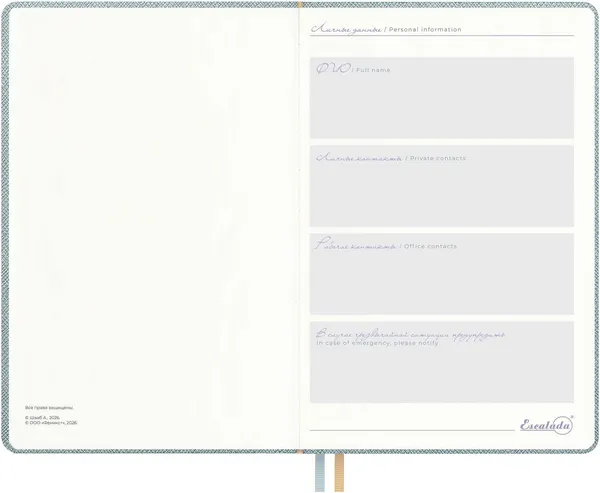
Task: Click 'In case of emergency, please notify' text
Action: 377,343
